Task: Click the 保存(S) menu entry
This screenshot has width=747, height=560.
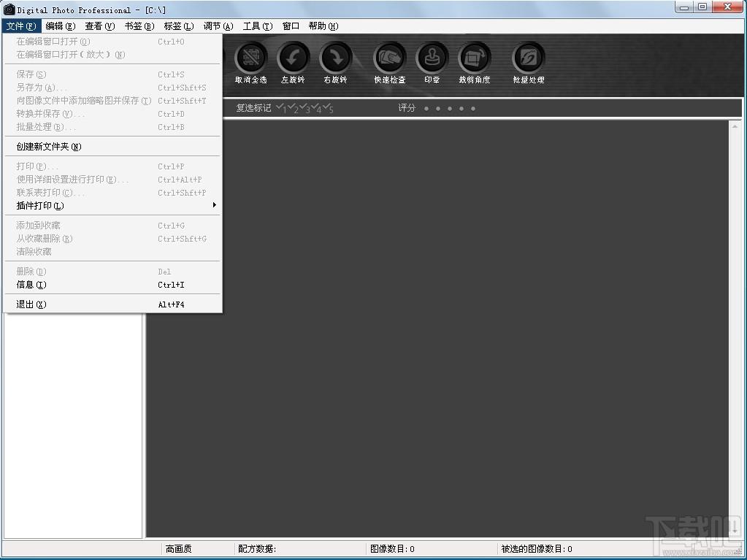Action: coord(112,74)
